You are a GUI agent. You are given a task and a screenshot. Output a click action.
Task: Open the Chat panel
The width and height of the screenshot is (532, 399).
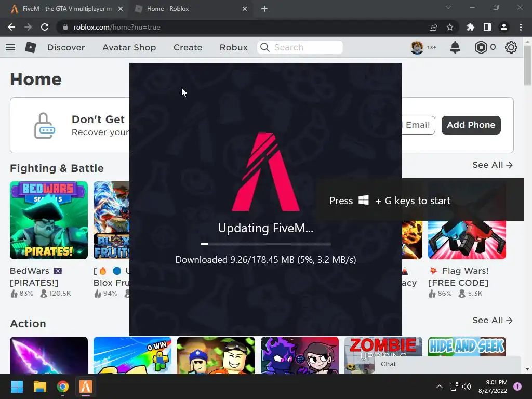447,364
